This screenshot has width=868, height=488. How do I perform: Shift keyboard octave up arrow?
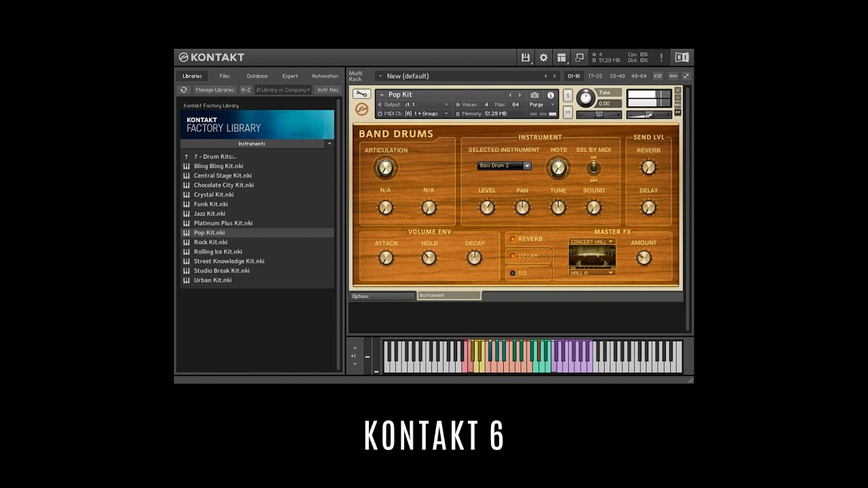(x=355, y=348)
